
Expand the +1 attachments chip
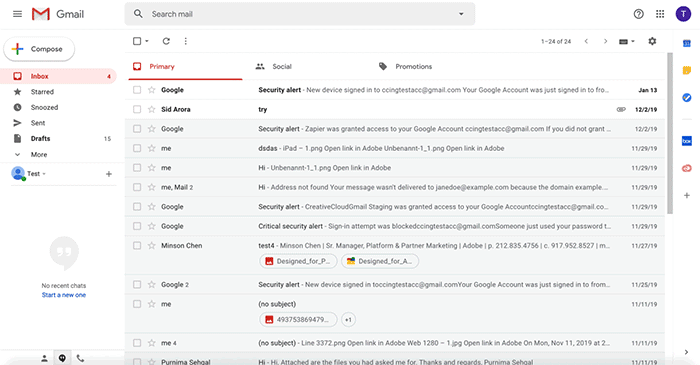pos(348,319)
